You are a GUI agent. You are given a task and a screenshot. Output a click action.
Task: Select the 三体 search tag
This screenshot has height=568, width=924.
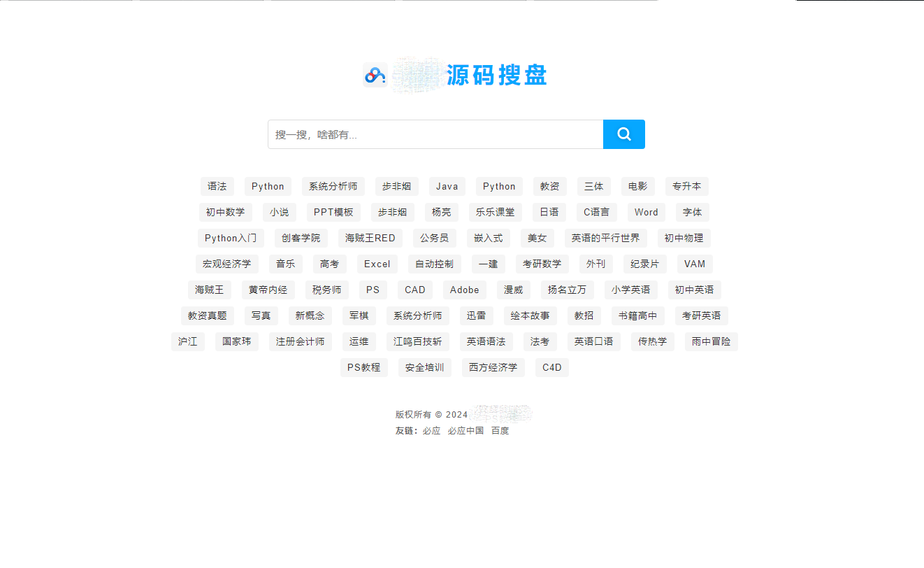[594, 186]
